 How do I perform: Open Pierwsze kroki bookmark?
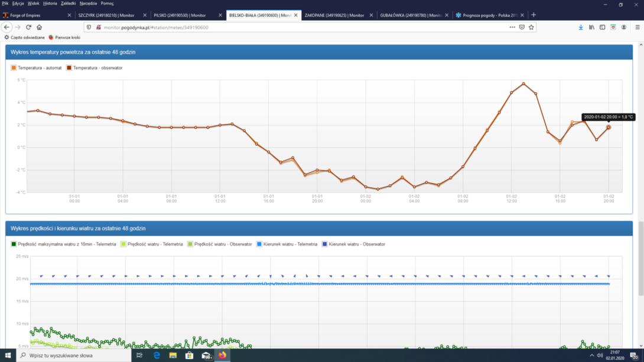coord(64,37)
